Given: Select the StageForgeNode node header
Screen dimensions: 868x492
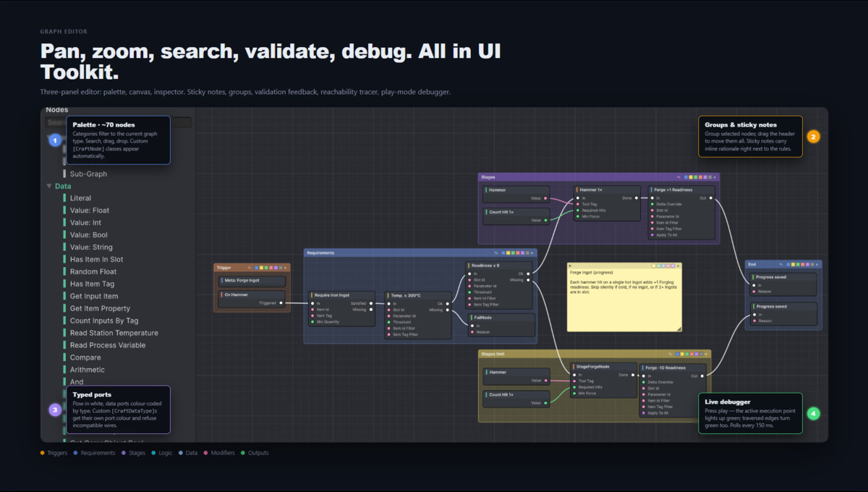Looking at the screenshot, I should [604, 367].
